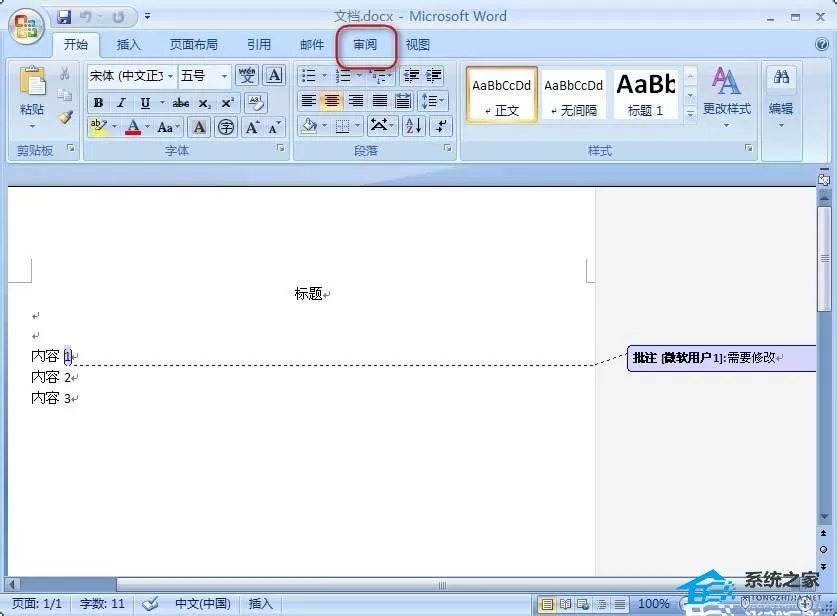Viewport: 837px width, 616px height.
Task: Click the Format Painter brush icon
Action: (x=65, y=117)
